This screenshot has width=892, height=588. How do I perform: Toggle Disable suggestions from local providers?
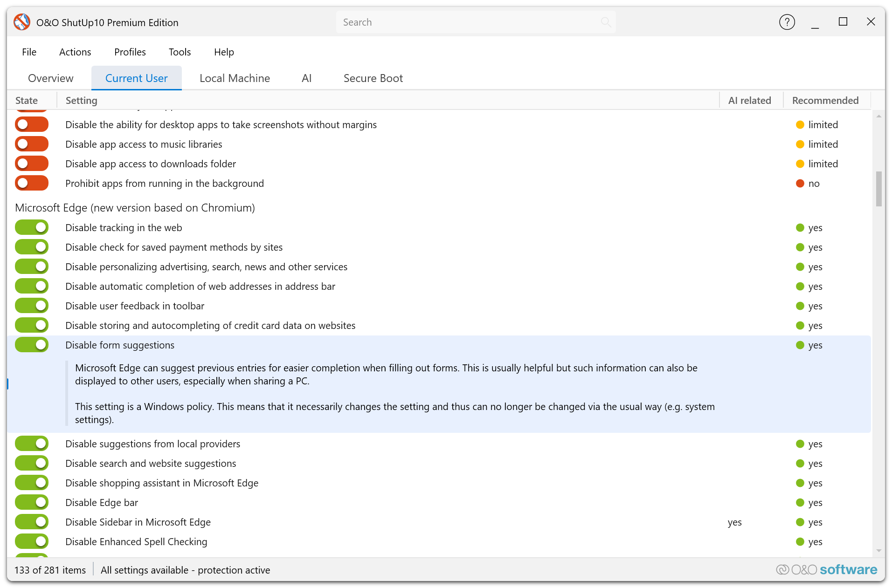coord(32,444)
